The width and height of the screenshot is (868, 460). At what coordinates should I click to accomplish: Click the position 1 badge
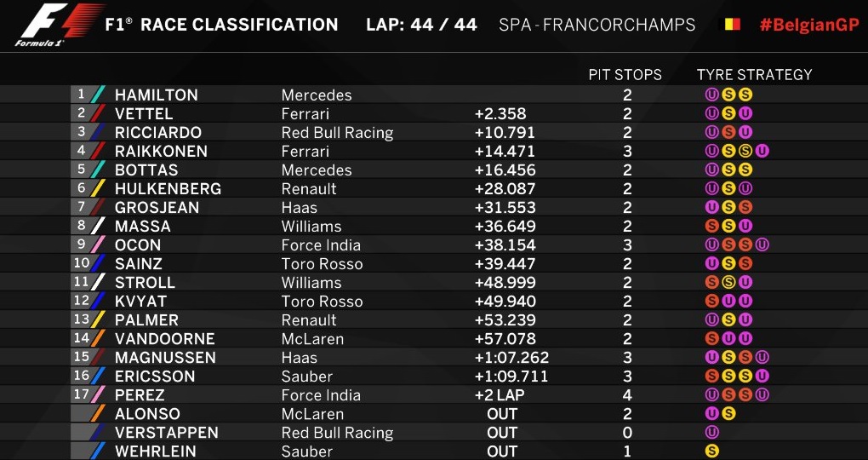tap(82, 95)
